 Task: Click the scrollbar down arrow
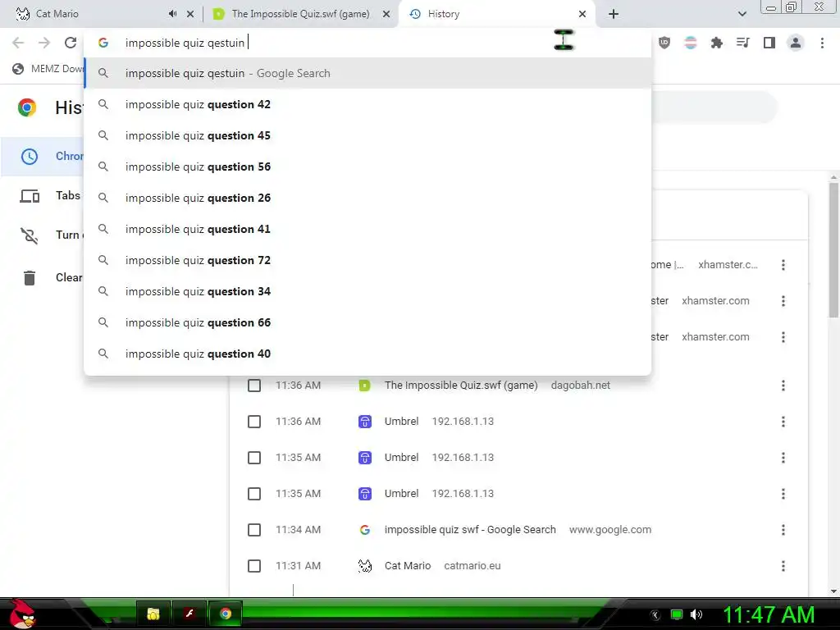coord(833,591)
